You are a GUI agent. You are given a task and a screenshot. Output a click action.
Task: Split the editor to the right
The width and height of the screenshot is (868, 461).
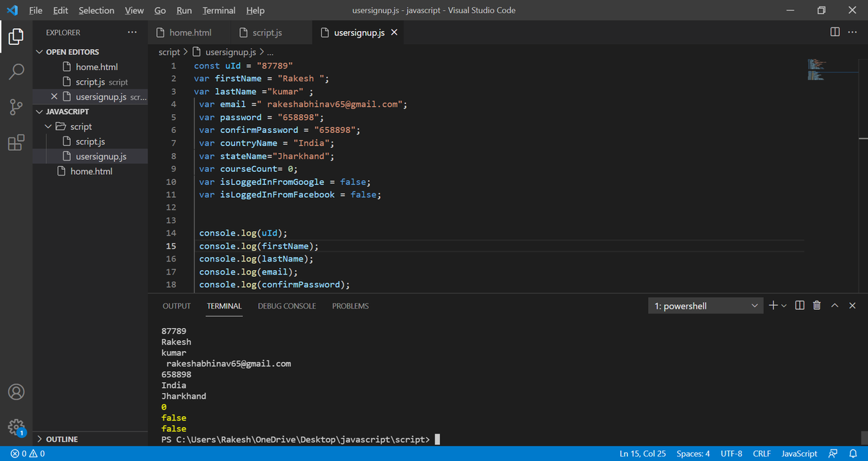[x=835, y=33]
